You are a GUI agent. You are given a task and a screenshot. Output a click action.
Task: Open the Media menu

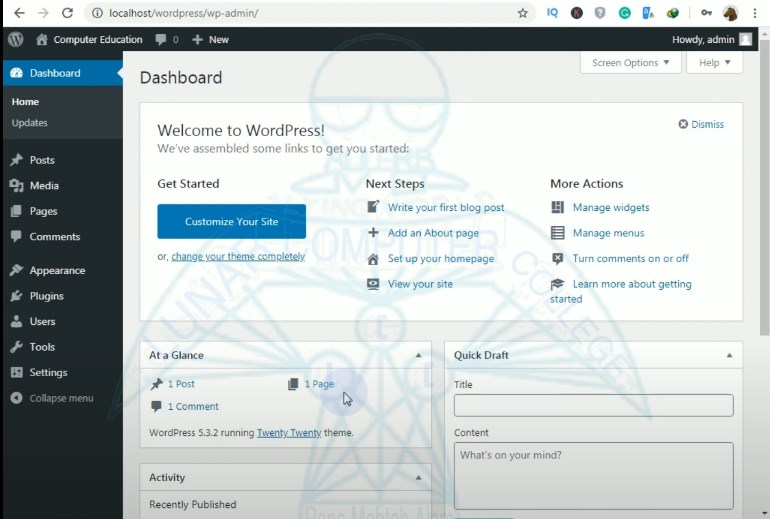(x=63, y=186)
